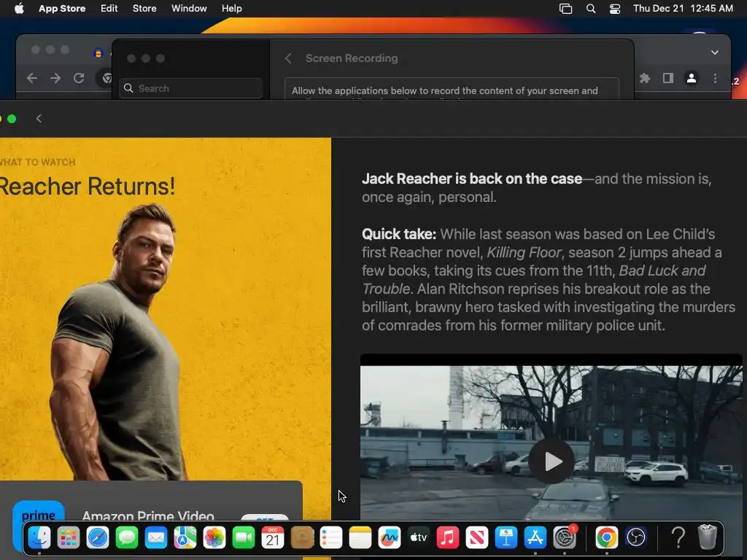Click Chrome's back arrow button
This screenshot has height=560, width=747.
(32, 78)
